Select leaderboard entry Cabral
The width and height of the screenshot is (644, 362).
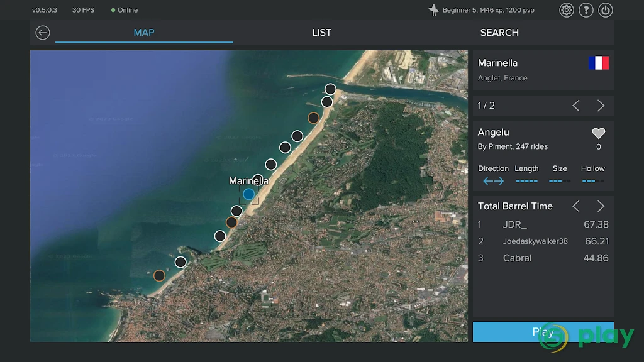543,258
